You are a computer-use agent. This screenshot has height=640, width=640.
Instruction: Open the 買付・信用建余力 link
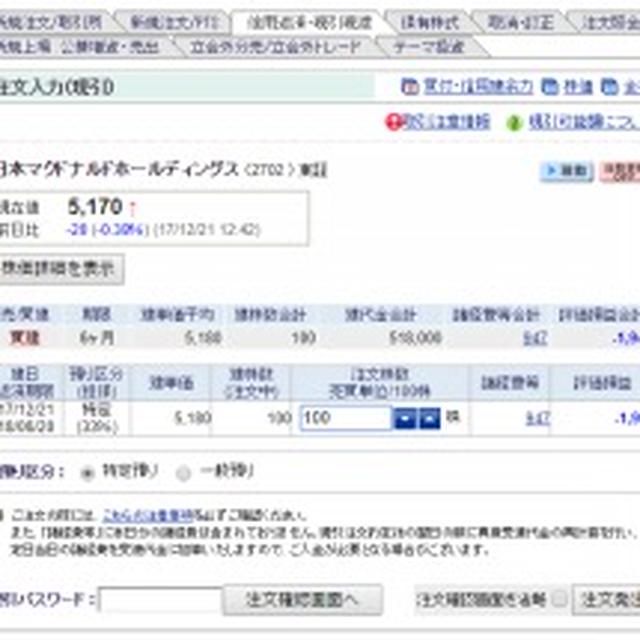pos(478,87)
